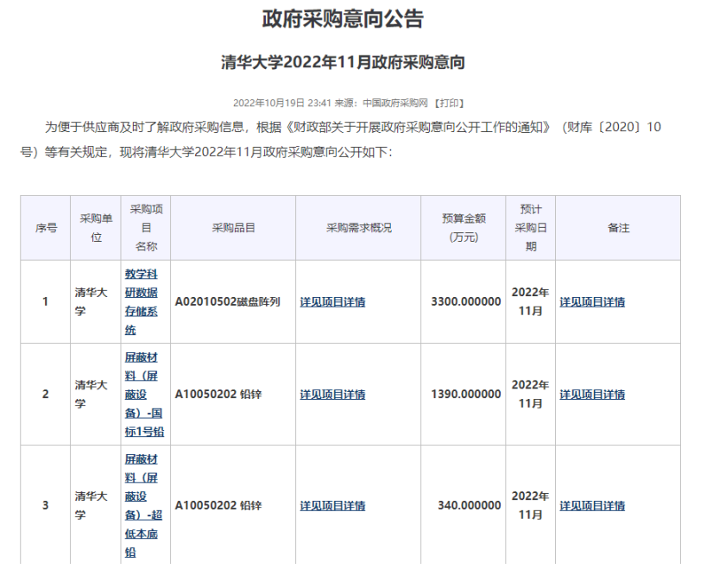The height and width of the screenshot is (588, 713).
Task: Open project link 屏蔽材料-国标1号铅
Action: click(144, 395)
